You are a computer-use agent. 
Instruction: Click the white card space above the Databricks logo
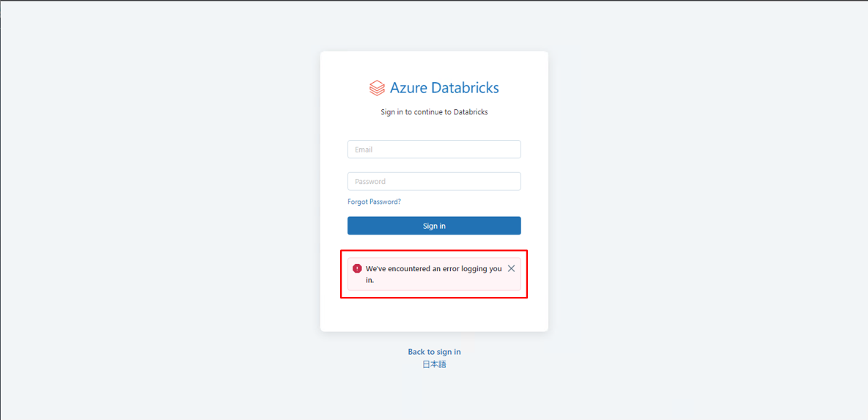434,64
